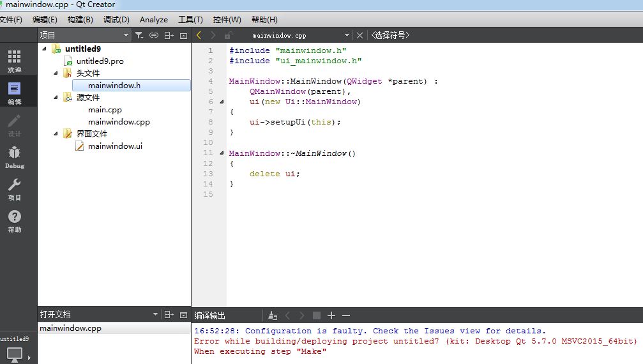Fold the constructor code block at line 6
Viewport: 643px width, 364px height.
tap(222, 102)
